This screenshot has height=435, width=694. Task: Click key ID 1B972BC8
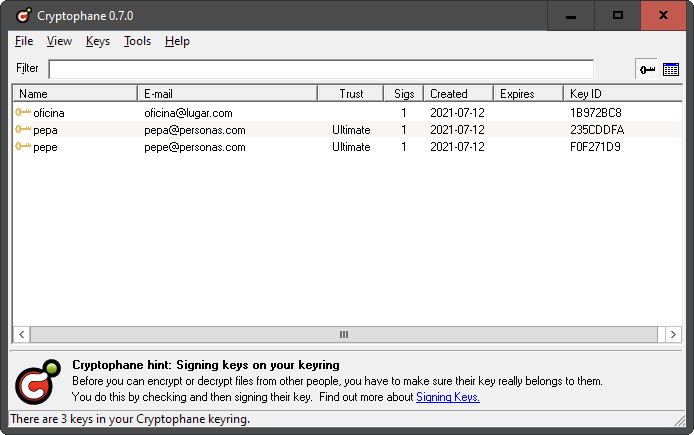pyautogui.click(x=596, y=112)
